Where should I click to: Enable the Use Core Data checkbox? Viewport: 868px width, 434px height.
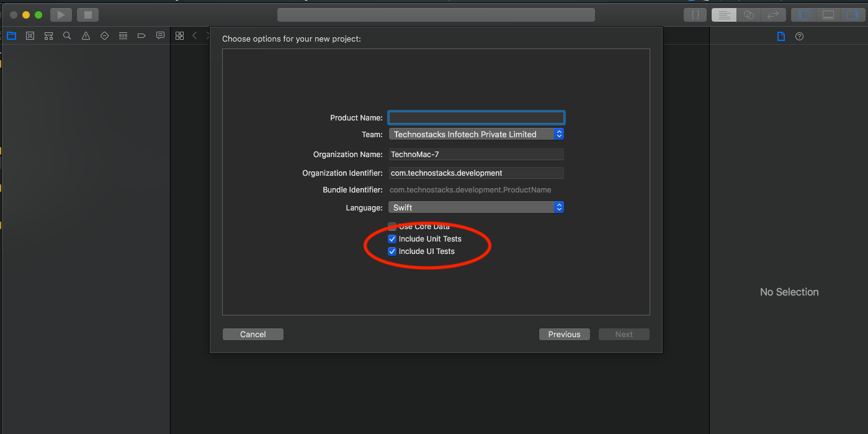pyautogui.click(x=392, y=226)
